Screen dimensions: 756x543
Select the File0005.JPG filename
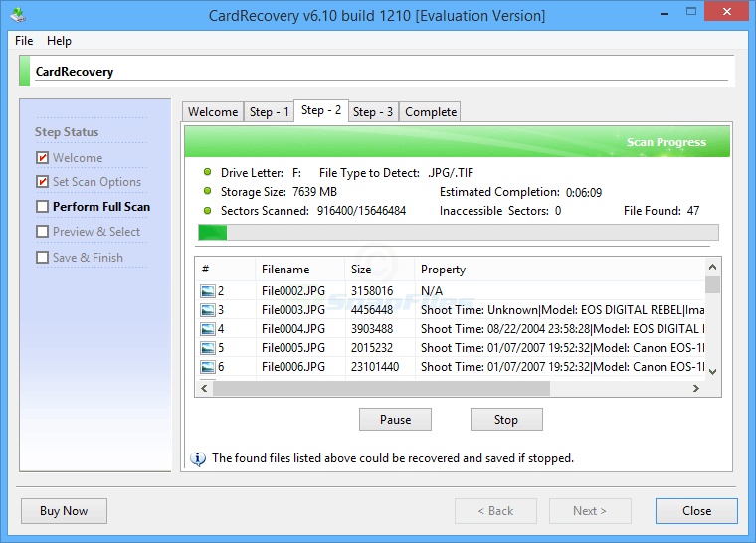(x=293, y=348)
